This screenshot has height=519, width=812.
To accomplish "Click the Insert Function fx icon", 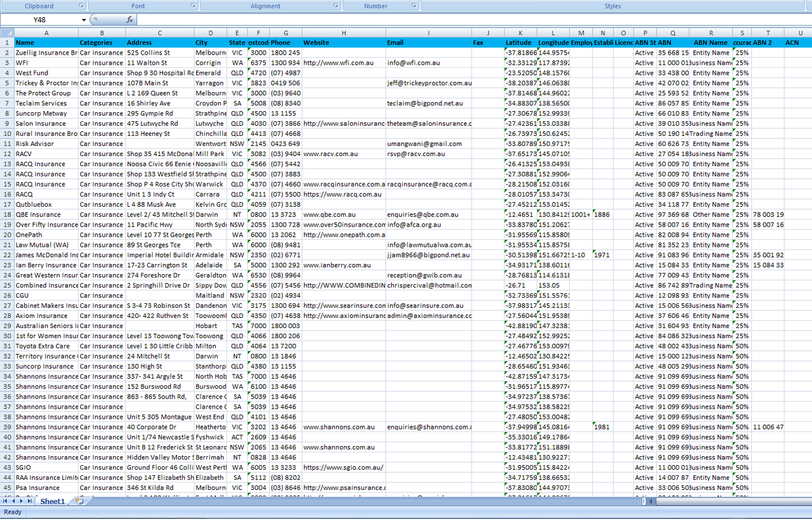I will click(x=130, y=20).
